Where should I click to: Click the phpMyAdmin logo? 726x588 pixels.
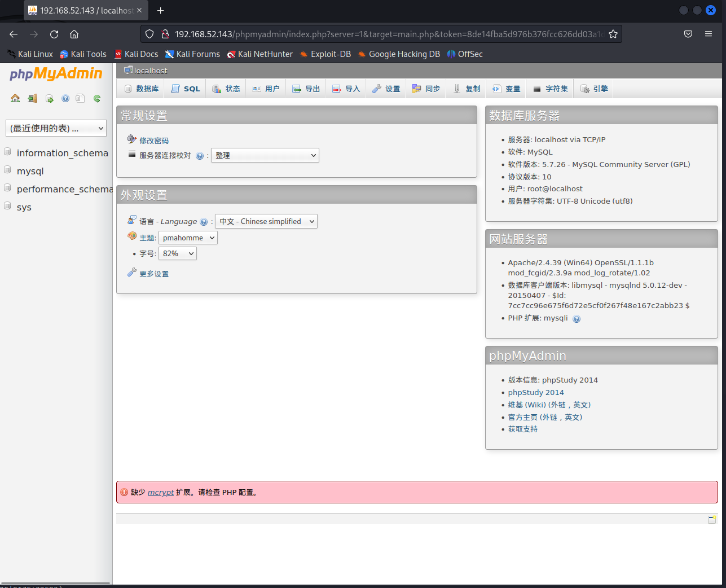point(56,74)
